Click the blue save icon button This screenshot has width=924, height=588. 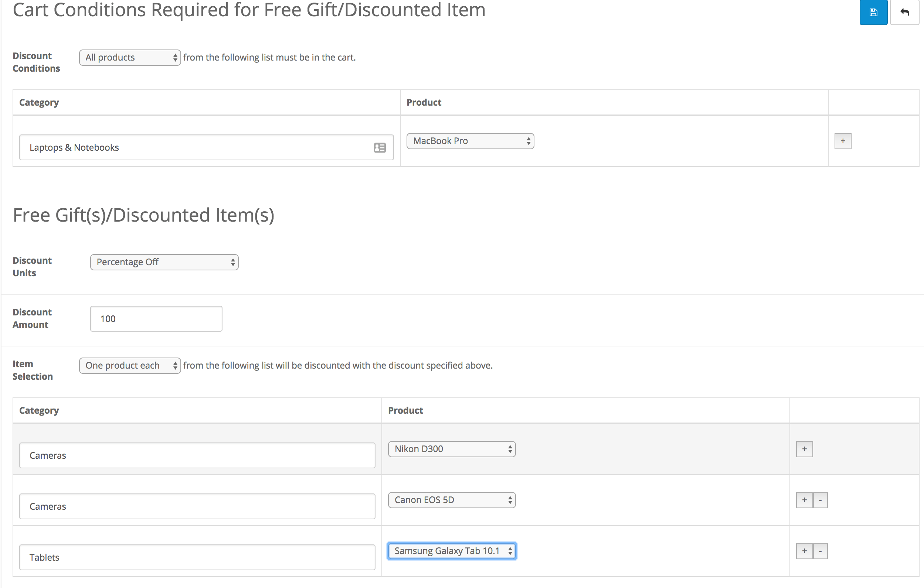(x=873, y=12)
